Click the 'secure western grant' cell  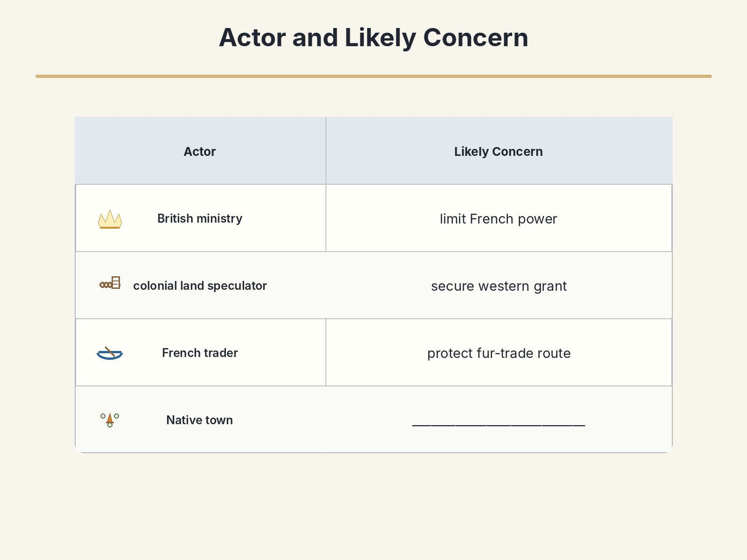(x=499, y=286)
